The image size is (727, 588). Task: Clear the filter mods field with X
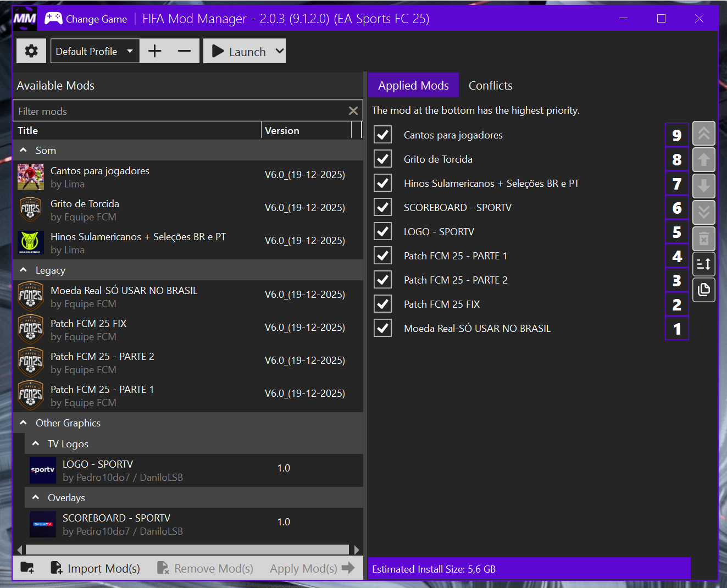pyautogui.click(x=353, y=111)
